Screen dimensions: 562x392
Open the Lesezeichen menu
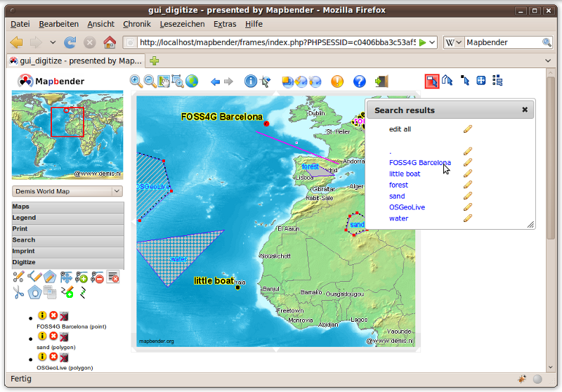[x=182, y=24]
